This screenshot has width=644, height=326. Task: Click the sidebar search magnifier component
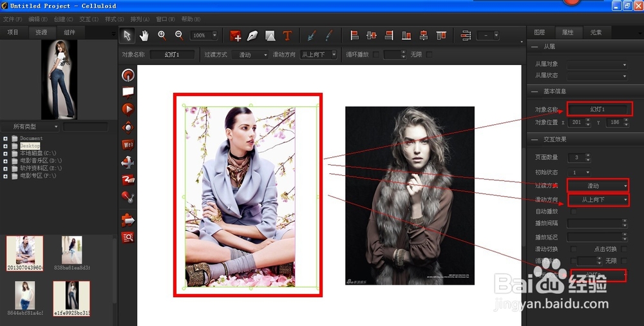(x=128, y=237)
